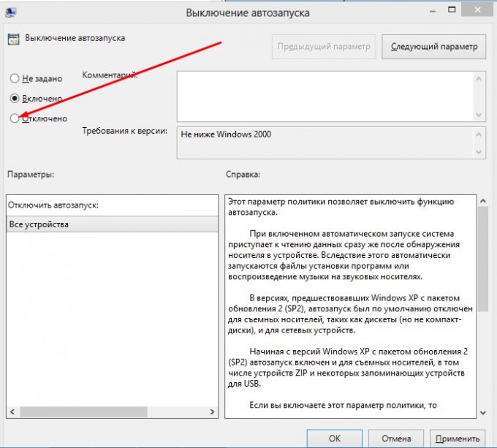Click the policy icon beside Выключение автозапуска
Viewport: 497px width, 448px height.
14,39
